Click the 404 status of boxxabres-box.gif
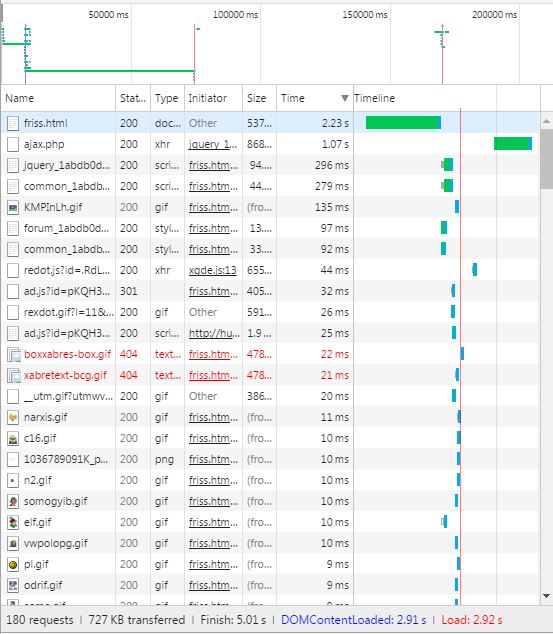The width and height of the screenshot is (553, 634). 129,354
